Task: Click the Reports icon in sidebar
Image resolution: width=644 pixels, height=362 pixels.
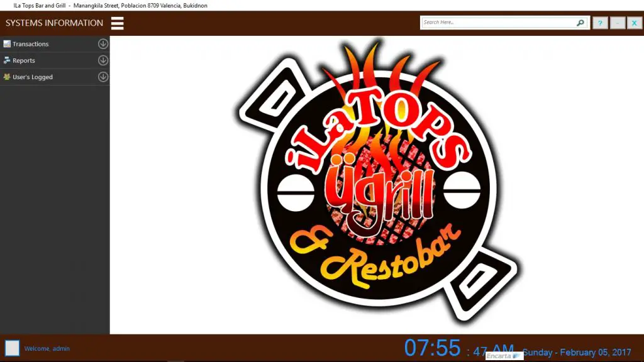Action: coord(7,60)
